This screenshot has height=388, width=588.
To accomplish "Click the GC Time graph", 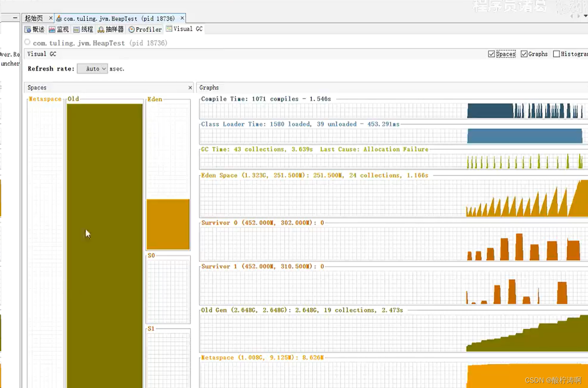I will click(x=393, y=161).
